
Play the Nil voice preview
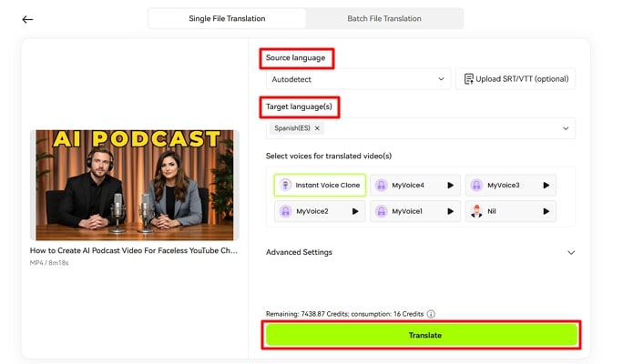(x=546, y=211)
